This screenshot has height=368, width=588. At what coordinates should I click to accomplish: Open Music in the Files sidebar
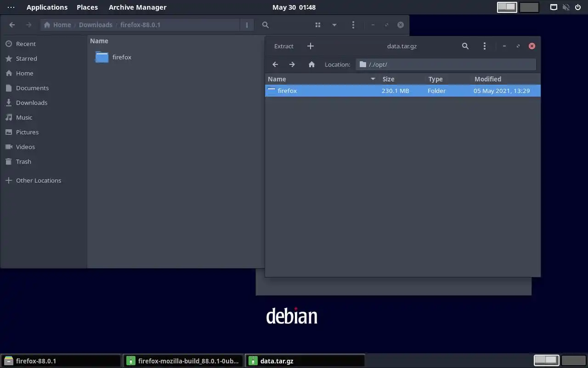[x=44, y=117]
